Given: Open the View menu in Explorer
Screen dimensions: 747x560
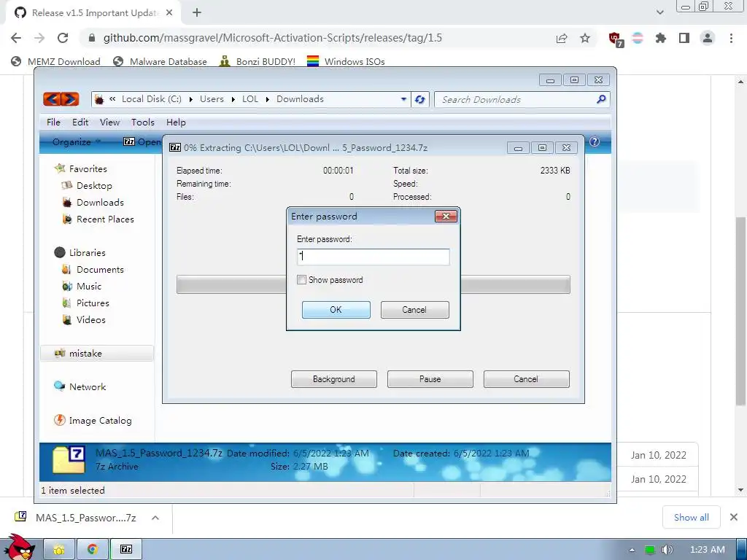Looking at the screenshot, I should (x=109, y=122).
